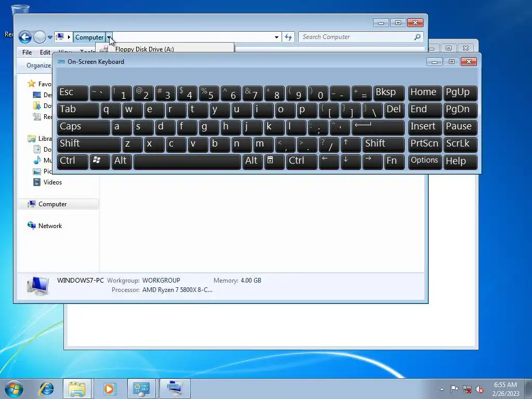This screenshot has height=399, width=532.
Task: Select Network in navigation pane
Action: click(x=50, y=226)
